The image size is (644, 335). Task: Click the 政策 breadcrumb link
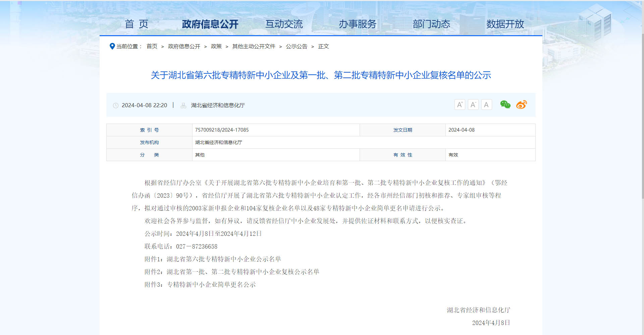[x=216, y=47]
